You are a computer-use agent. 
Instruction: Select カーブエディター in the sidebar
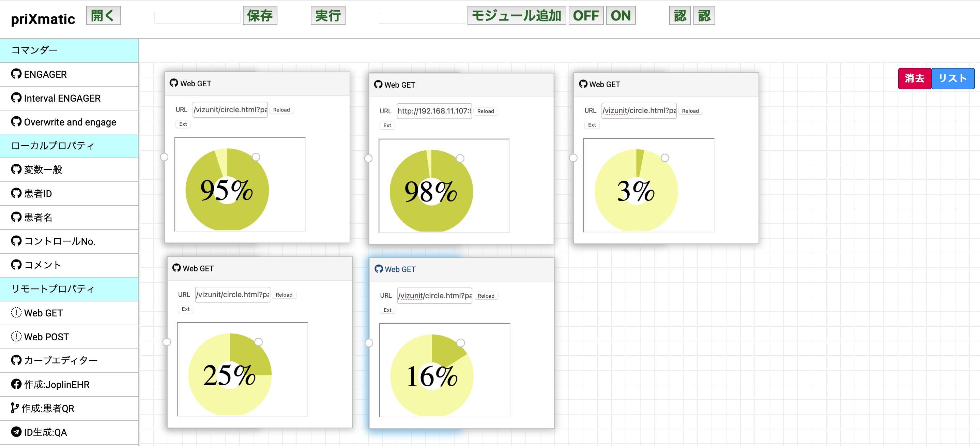tap(69, 360)
